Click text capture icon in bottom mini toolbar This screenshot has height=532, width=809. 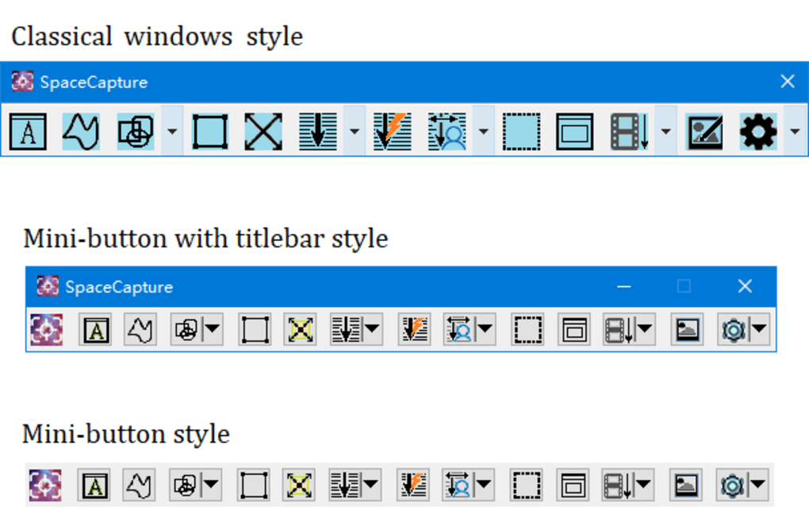pos(94,484)
